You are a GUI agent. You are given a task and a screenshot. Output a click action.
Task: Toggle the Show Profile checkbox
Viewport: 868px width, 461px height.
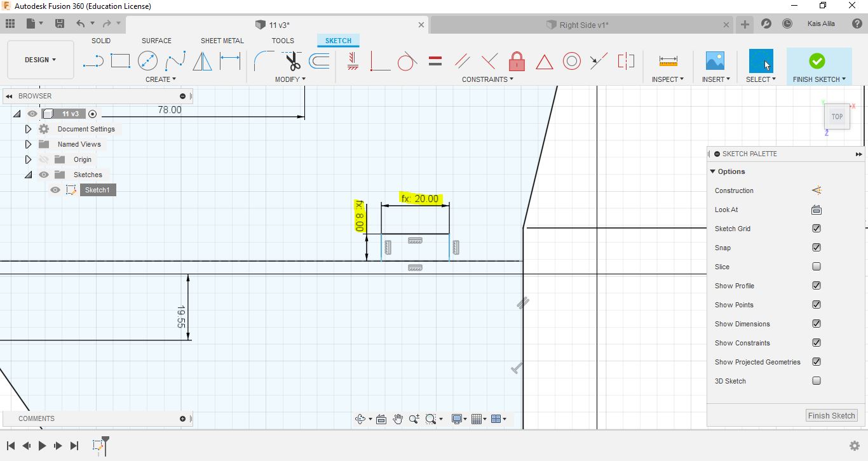pyautogui.click(x=817, y=286)
